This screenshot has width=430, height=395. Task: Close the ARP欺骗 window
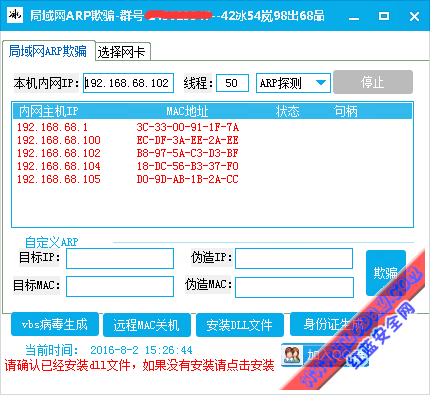pyautogui.click(x=414, y=16)
